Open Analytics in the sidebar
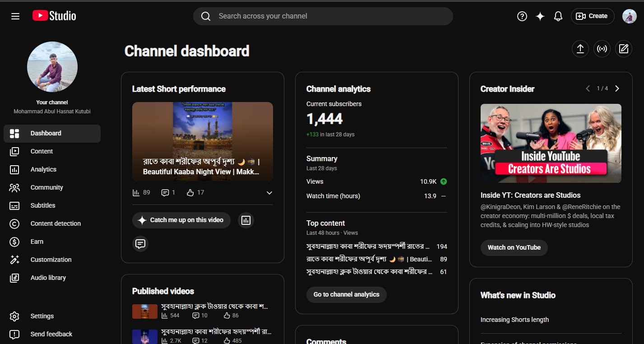This screenshot has height=344, width=644. tap(52, 170)
